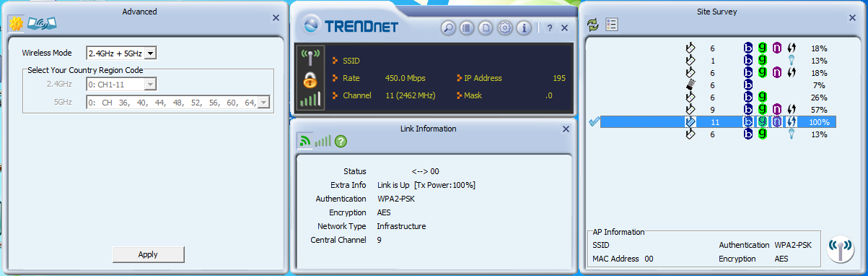Select the network row with 7% signal
868x276 pixels.
tap(718, 85)
